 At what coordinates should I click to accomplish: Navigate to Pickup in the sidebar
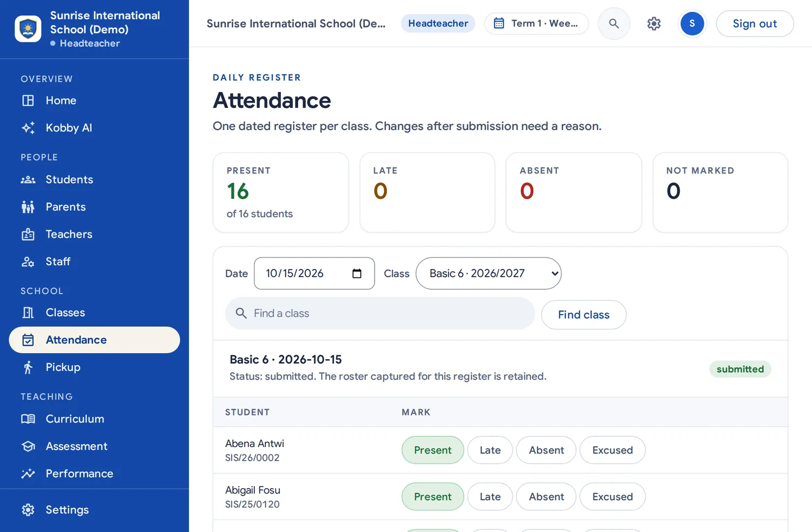pyautogui.click(x=95, y=367)
